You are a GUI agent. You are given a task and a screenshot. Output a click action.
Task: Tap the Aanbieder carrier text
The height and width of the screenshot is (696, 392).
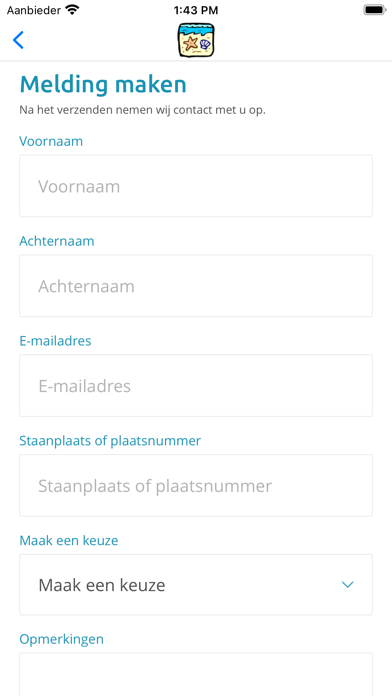coord(33,9)
